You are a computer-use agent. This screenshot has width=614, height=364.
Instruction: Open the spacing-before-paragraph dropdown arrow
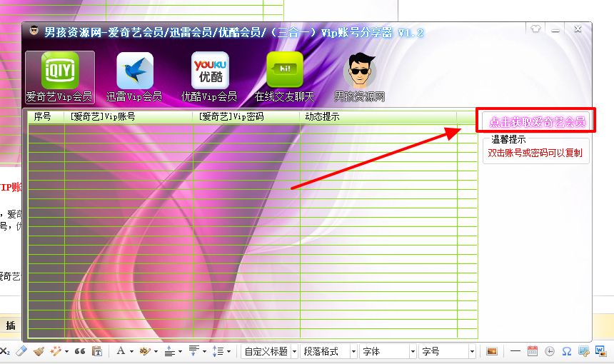[180, 351]
